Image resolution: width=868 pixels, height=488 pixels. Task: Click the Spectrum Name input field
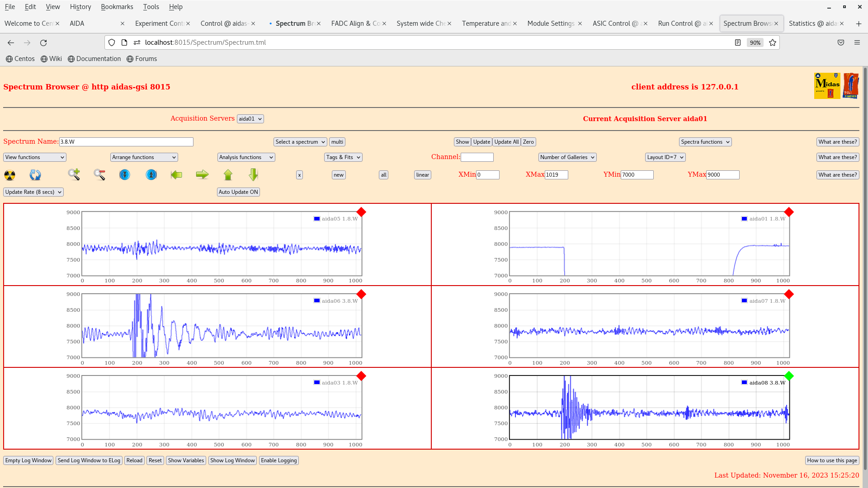click(x=126, y=142)
